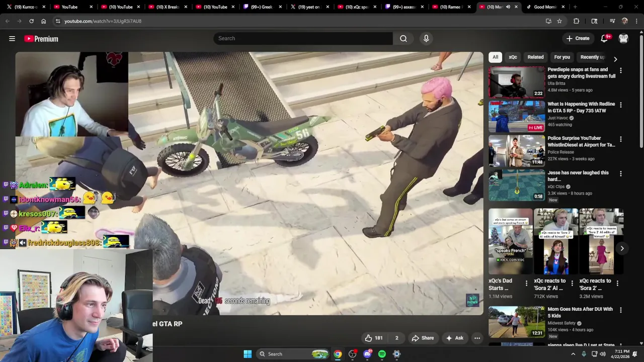
Task: Select the All filter chip
Action: coord(495,57)
